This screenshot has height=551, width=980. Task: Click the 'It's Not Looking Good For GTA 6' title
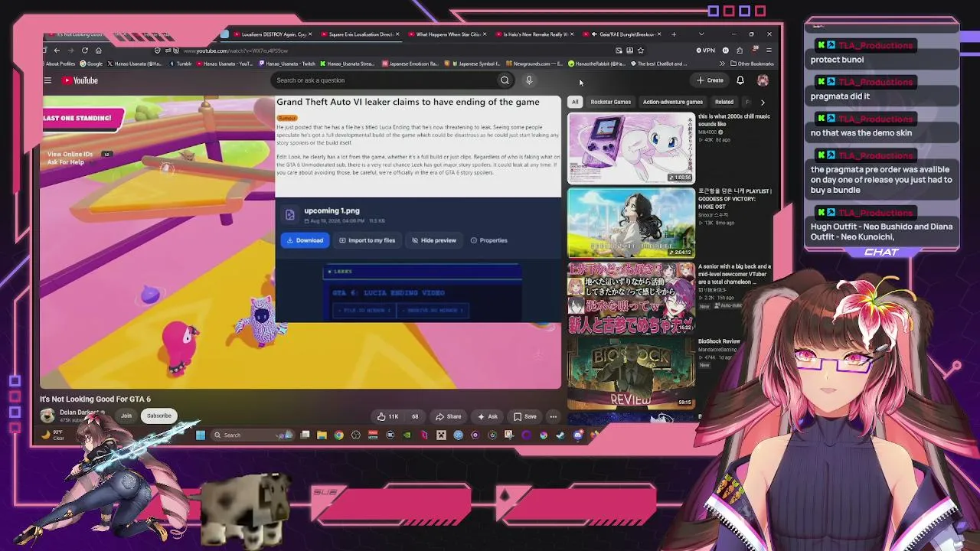96,399
